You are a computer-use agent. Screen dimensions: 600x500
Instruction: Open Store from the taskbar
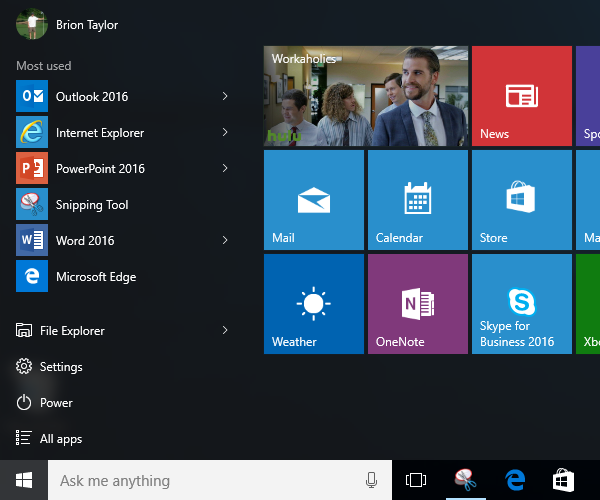click(x=563, y=480)
